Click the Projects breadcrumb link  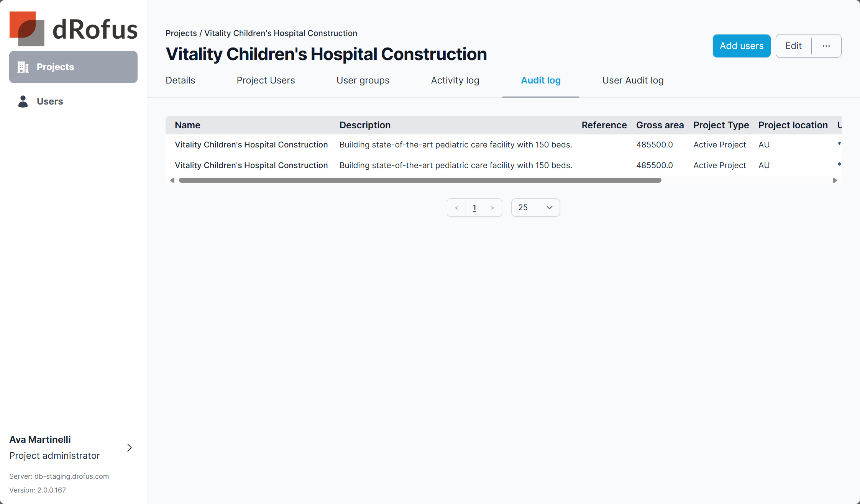click(x=181, y=33)
